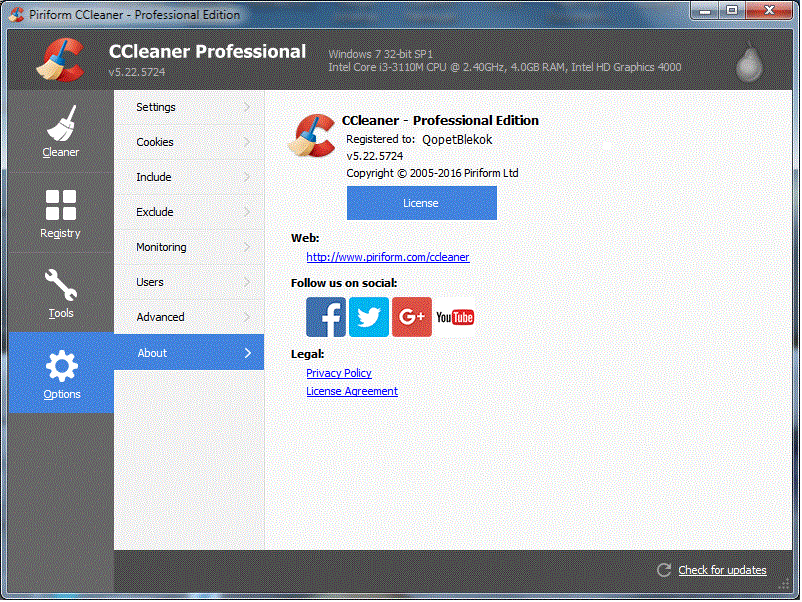
Task: Open the Privacy Policy link
Action: 339,373
